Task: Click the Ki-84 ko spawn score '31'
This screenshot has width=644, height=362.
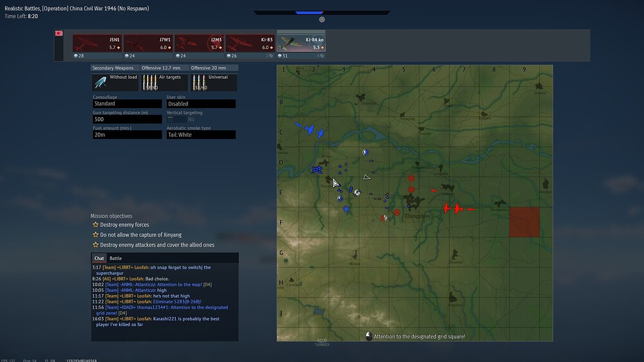Action: click(x=283, y=55)
